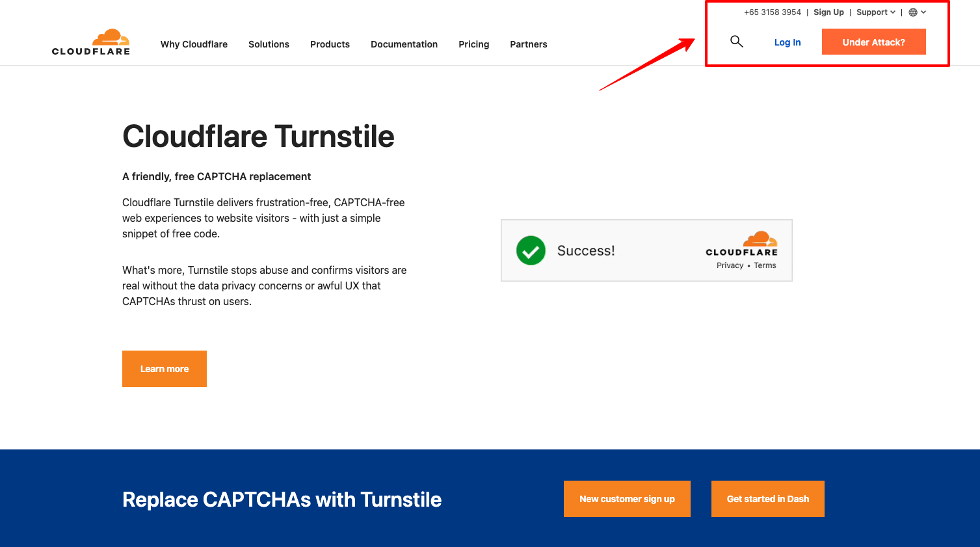Click the globe language icon
Viewport: 980px width, 547px height.
tap(913, 12)
